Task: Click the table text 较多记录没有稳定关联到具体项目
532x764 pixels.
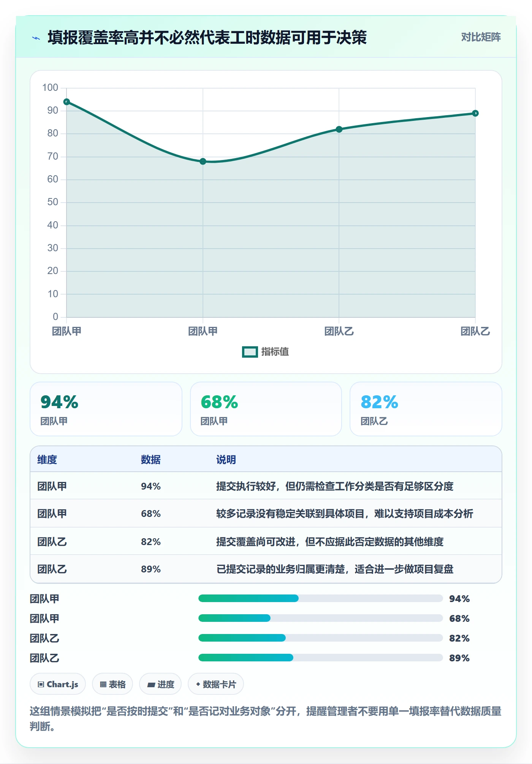Action: pos(291,514)
